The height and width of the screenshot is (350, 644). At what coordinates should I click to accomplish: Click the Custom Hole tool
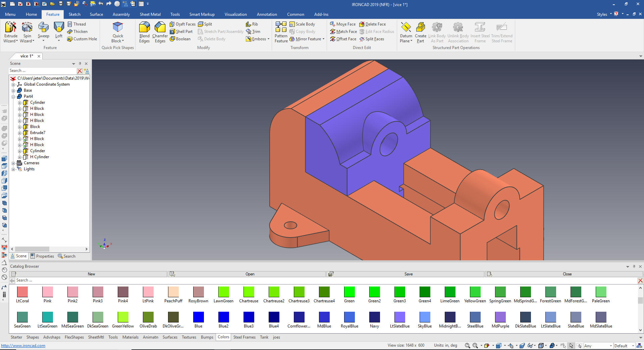pos(82,39)
